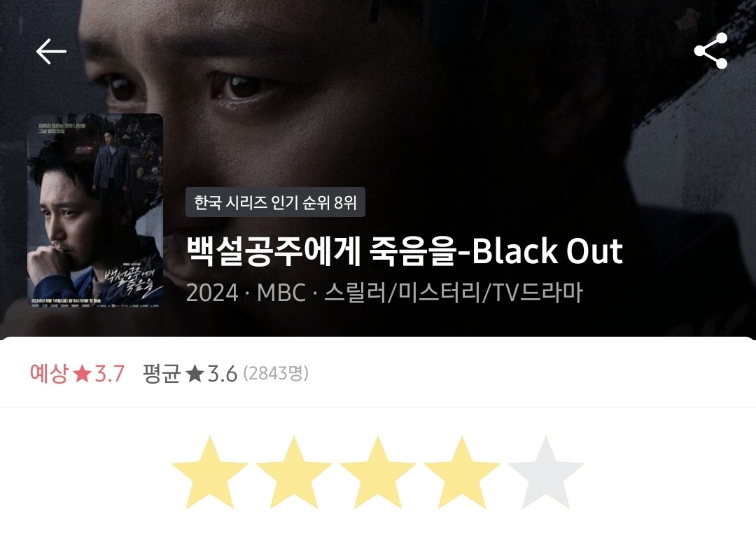Set rating to two stars
This screenshot has width=756, height=539.
[293, 472]
